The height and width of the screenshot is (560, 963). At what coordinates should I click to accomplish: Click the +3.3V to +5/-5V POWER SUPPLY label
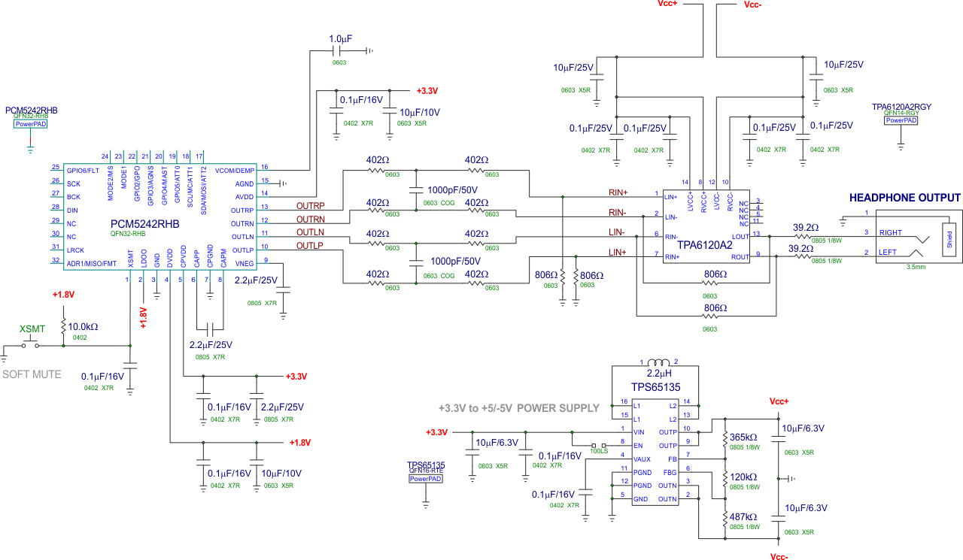click(x=518, y=408)
